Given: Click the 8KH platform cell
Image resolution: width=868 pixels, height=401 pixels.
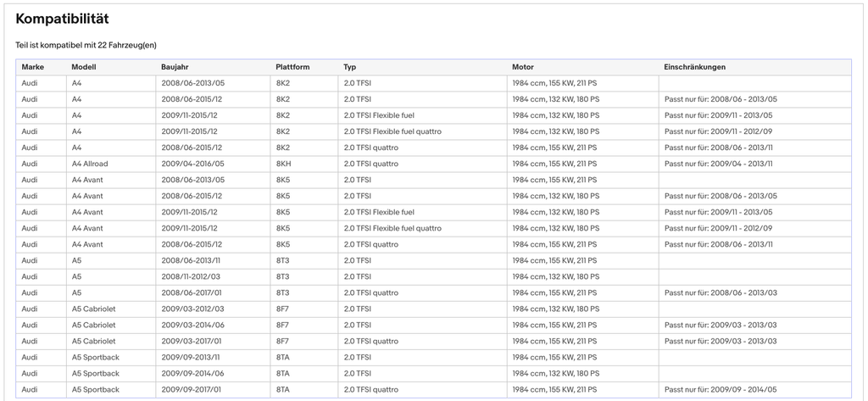Looking at the screenshot, I should tap(304, 164).
